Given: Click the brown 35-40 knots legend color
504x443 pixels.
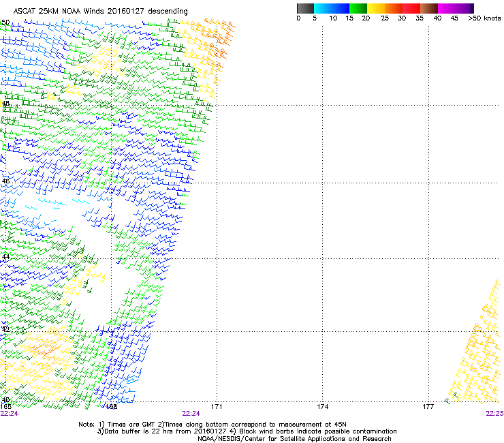Looking at the screenshot, I should (429, 8).
